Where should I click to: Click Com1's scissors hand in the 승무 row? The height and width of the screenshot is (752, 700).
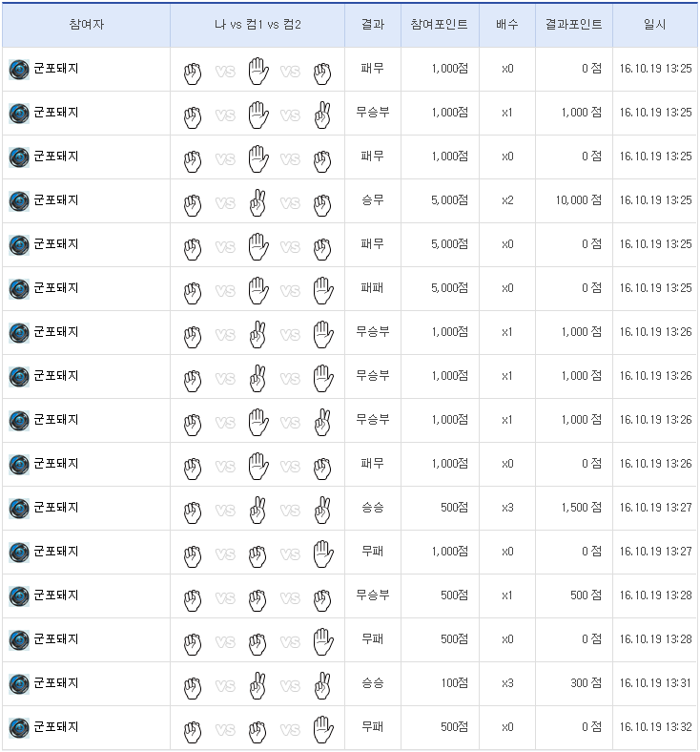[257, 201]
